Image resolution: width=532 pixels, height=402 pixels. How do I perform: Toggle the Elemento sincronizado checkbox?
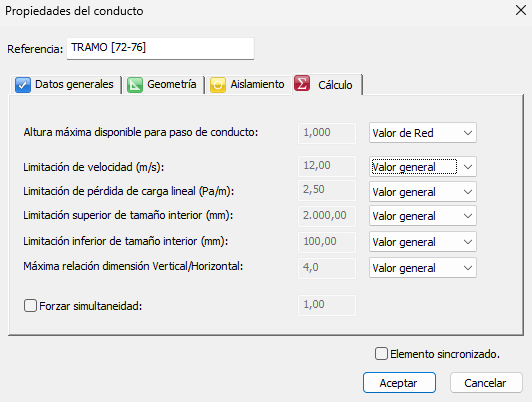381,353
